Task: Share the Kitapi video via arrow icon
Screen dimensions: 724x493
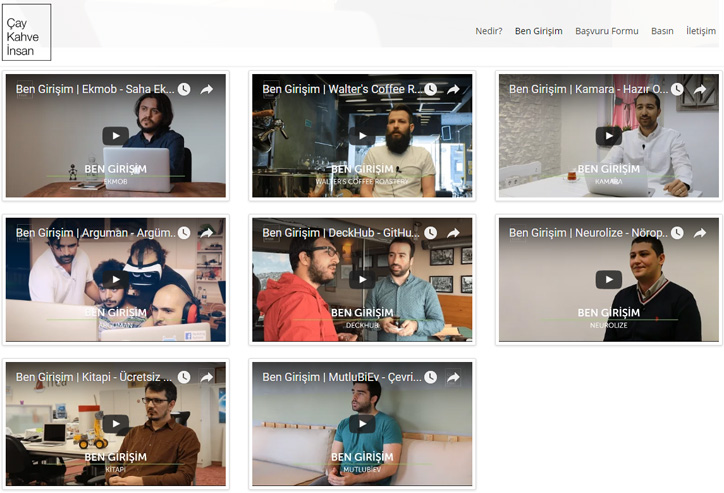Action: tap(207, 377)
